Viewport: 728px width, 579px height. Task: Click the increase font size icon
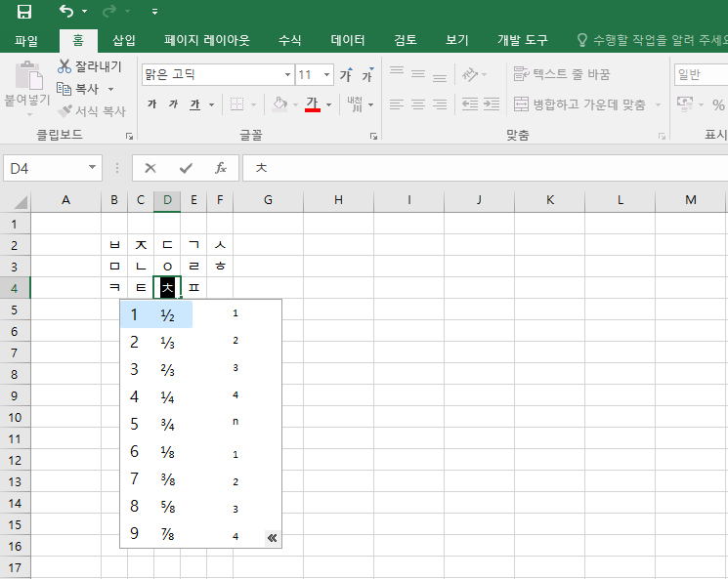point(346,74)
